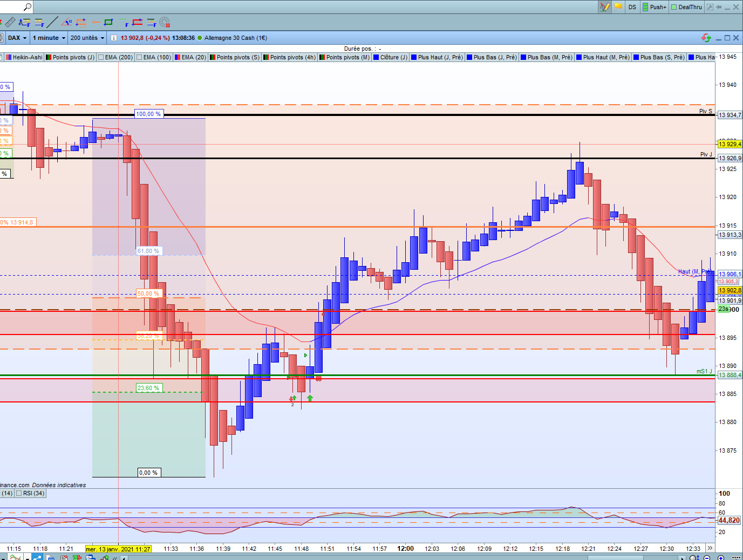
Task: Click the small green play triangle marker
Action: point(306,356)
